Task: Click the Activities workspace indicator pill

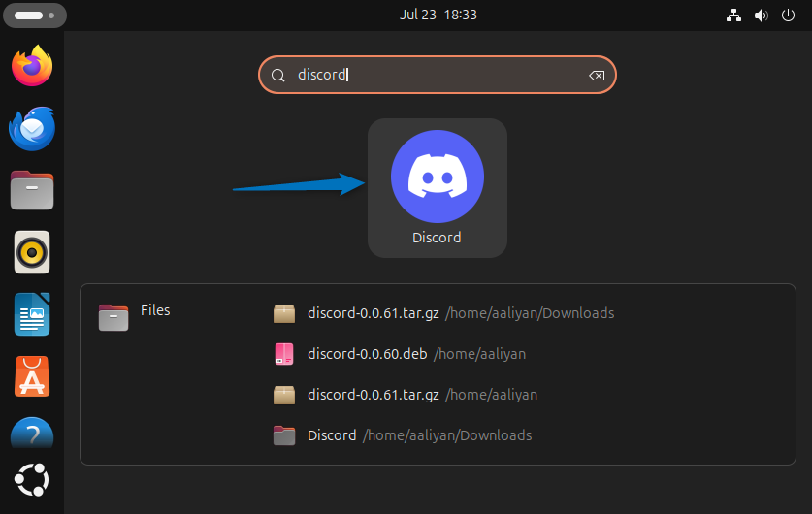Action: point(35,16)
